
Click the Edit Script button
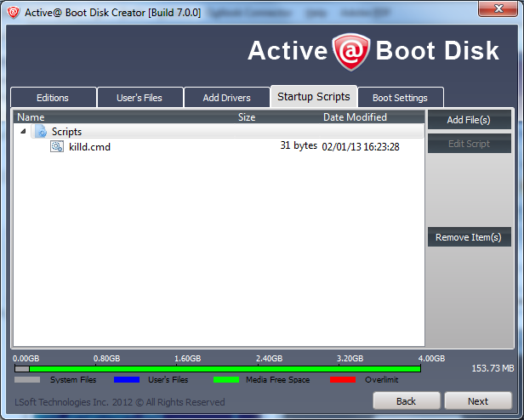tap(469, 144)
